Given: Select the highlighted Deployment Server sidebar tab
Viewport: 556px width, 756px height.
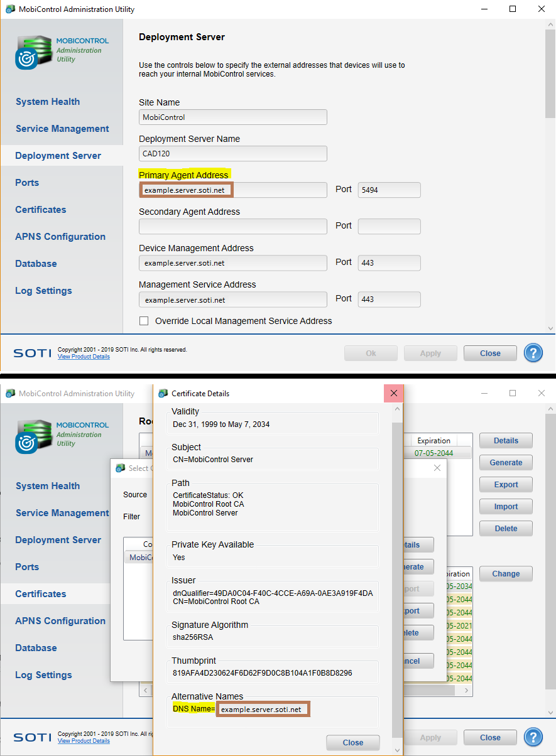Looking at the screenshot, I should click(x=58, y=156).
